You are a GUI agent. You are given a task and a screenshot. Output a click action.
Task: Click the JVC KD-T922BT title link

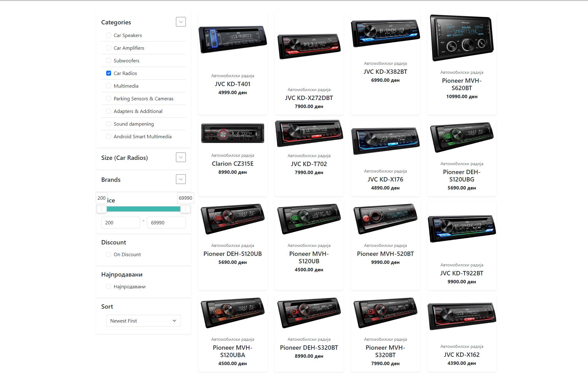pyautogui.click(x=462, y=273)
